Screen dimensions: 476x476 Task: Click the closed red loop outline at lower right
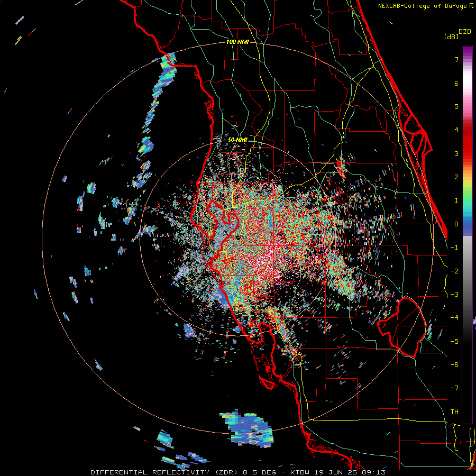(x=401, y=327)
